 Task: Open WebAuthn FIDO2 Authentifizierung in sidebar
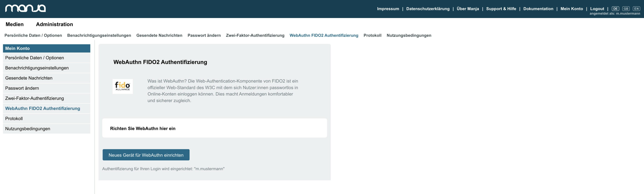point(47,108)
